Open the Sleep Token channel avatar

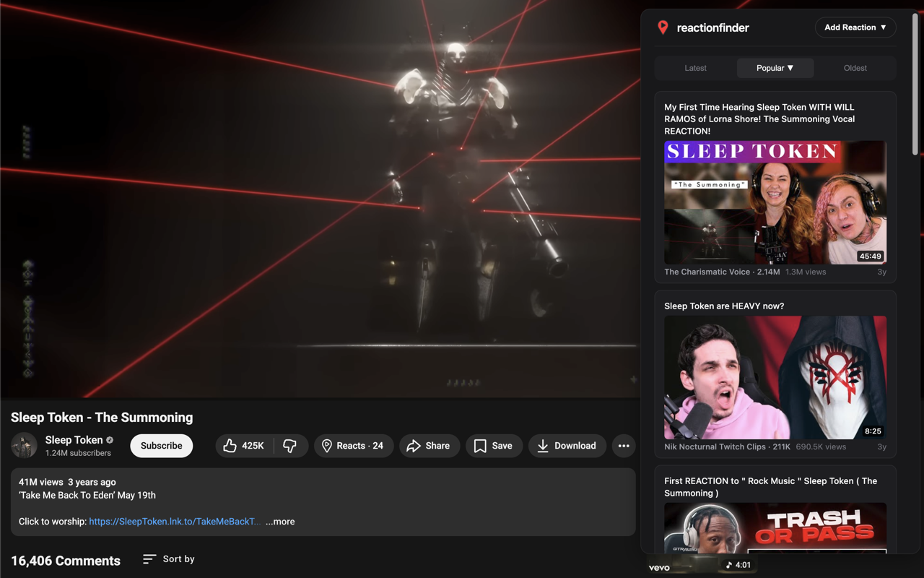[24, 446]
